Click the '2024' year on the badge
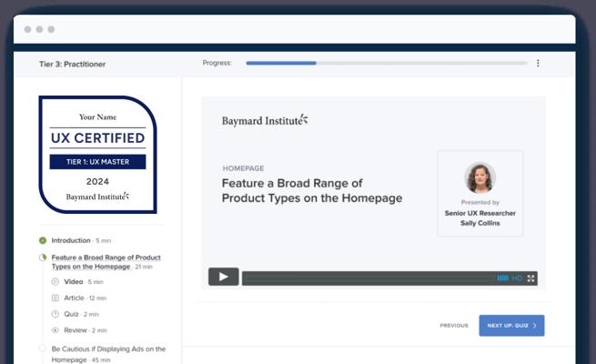The image size is (596, 364). [97, 182]
